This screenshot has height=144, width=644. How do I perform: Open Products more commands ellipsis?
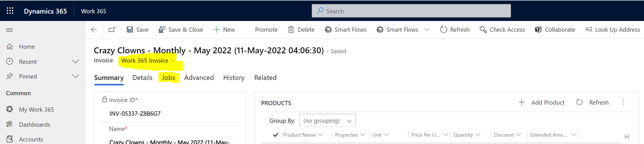624,103
